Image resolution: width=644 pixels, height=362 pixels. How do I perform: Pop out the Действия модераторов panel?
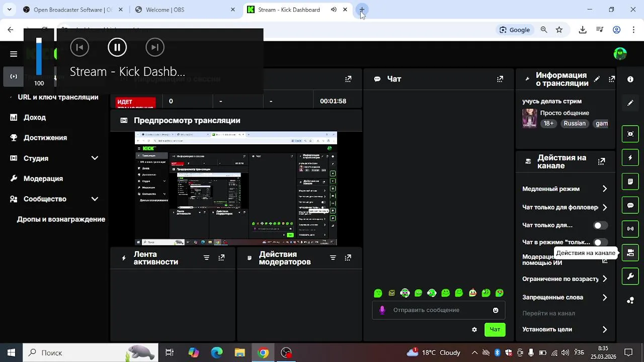pyautogui.click(x=348, y=257)
